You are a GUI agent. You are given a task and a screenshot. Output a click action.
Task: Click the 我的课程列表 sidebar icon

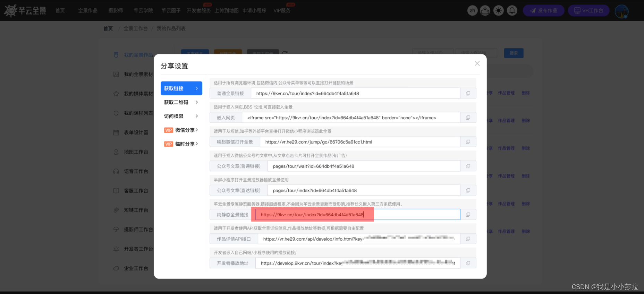[x=116, y=113]
